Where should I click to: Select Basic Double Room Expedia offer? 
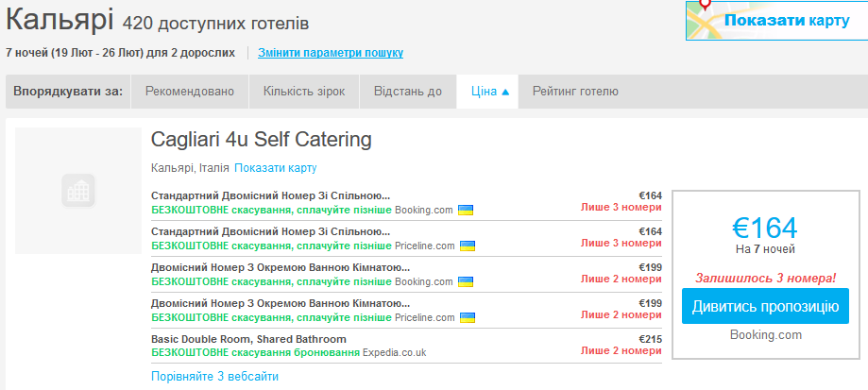248,339
